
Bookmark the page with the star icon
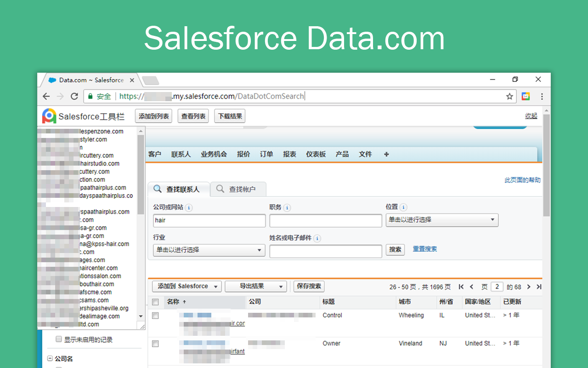(x=509, y=96)
